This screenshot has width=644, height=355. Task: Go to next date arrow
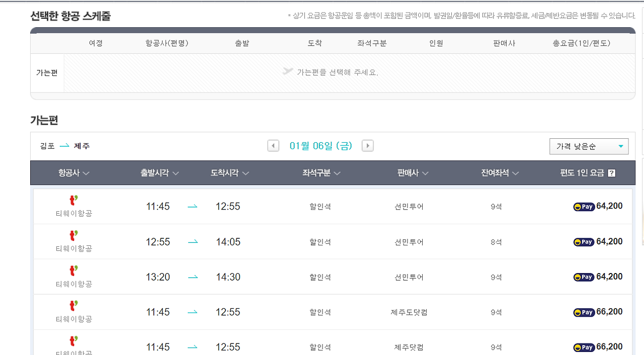[368, 146]
